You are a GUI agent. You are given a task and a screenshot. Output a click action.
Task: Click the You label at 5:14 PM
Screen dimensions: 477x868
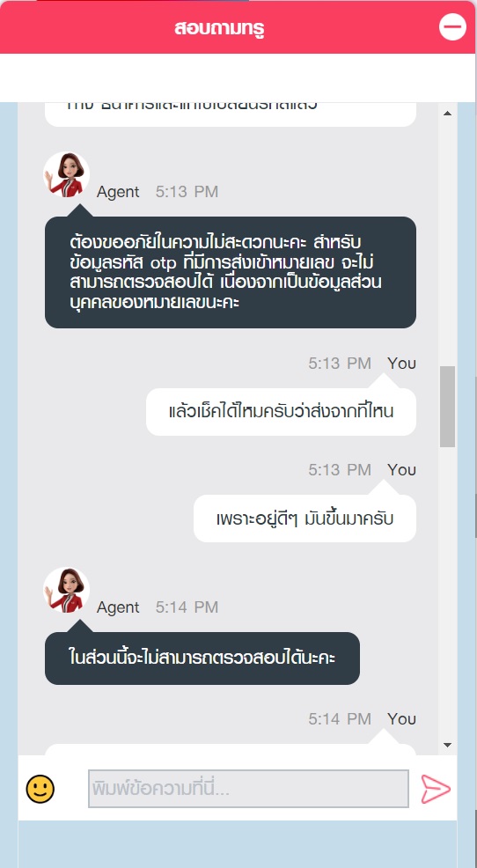(401, 718)
